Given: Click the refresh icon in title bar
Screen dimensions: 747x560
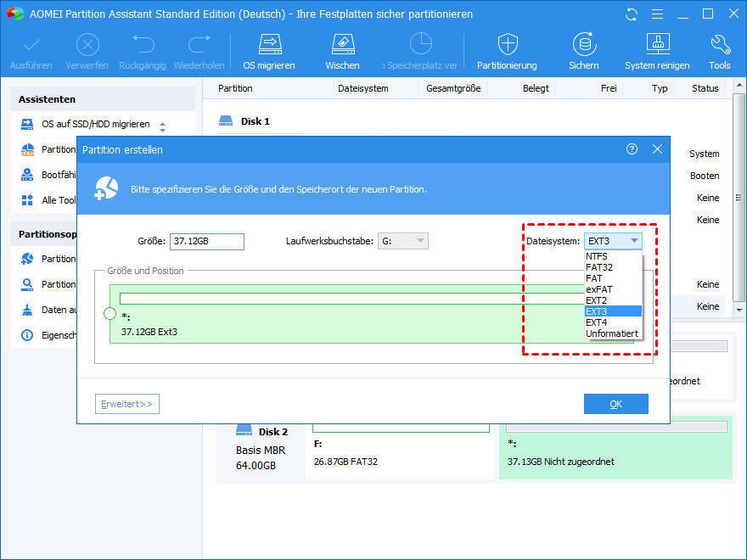Looking at the screenshot, I should (632, 14).
